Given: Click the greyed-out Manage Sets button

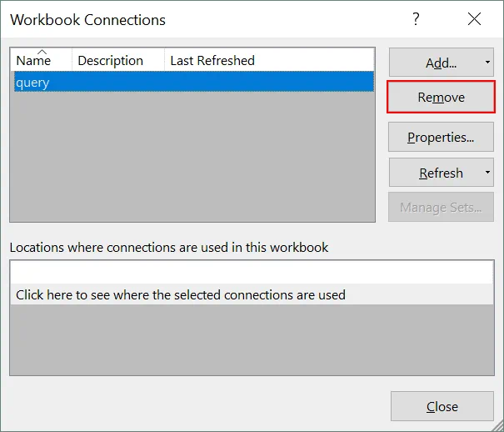Looking at the screenshot, I should tap(441, 208).
